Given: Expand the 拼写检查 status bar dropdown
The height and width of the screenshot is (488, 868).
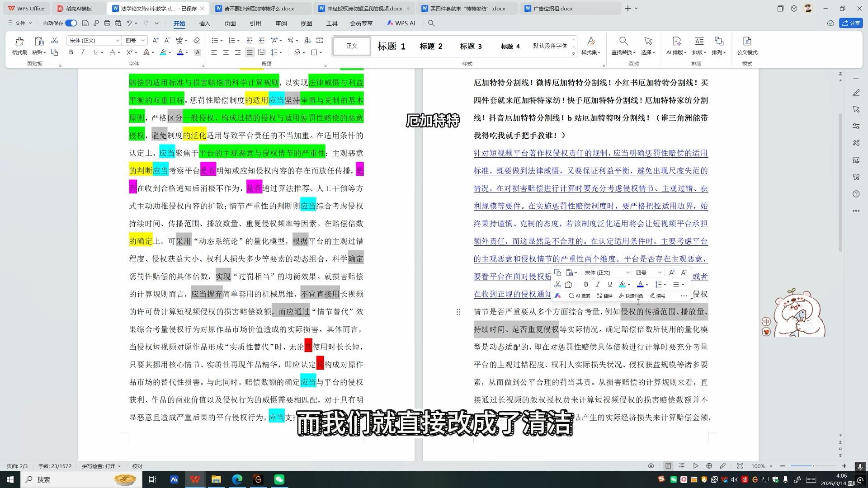Looking at the screenshot, I should [119, 466].
